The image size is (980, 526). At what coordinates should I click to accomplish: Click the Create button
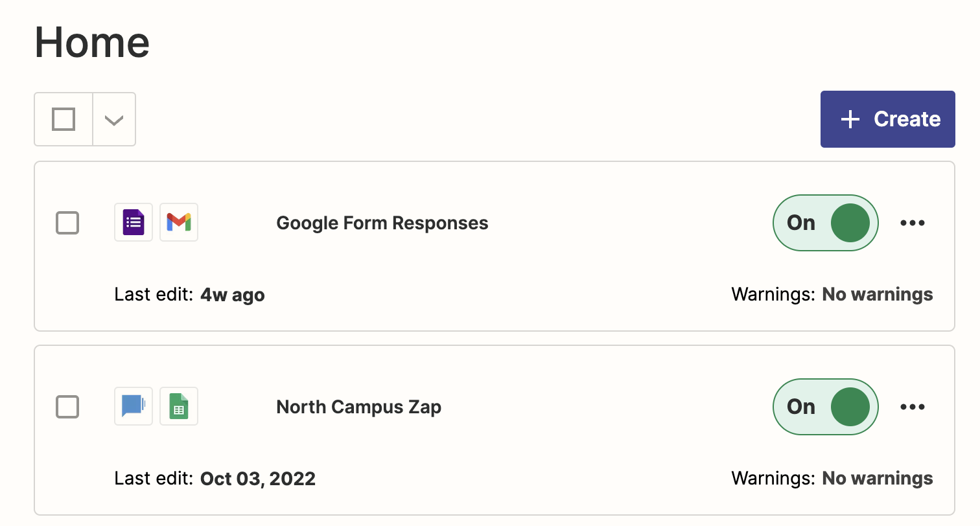click(x=887, y=119)
